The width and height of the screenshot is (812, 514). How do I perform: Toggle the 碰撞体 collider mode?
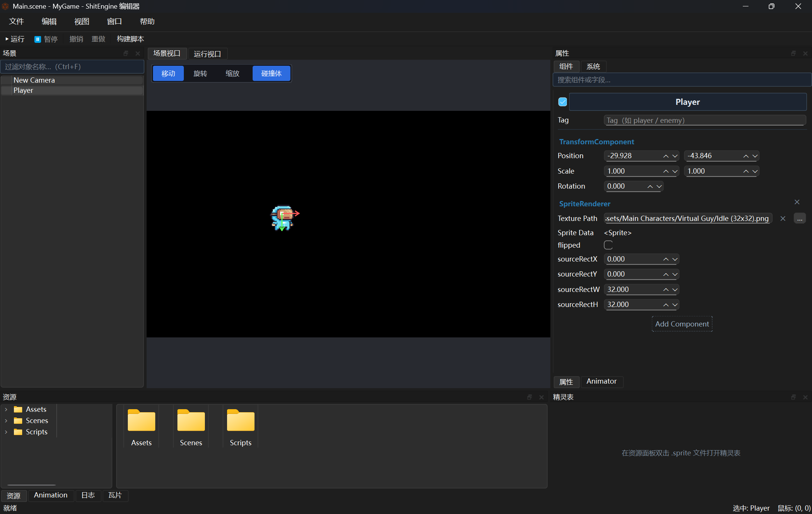271,73
